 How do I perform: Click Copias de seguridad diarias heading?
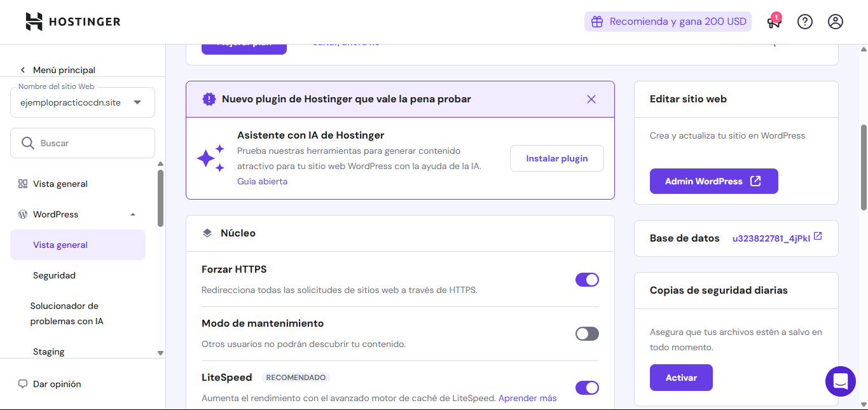pos(719,290)
